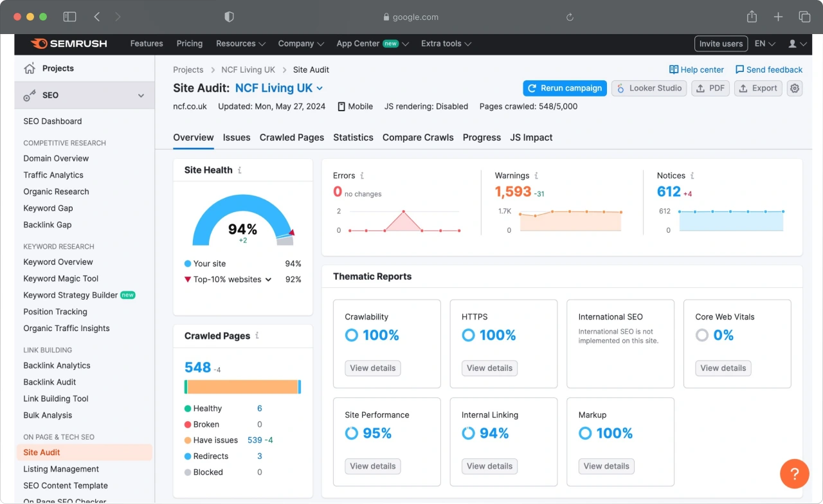Click the Invite users button
The width and height of the screenshot is (823, 504).
(x=721, y=44)
